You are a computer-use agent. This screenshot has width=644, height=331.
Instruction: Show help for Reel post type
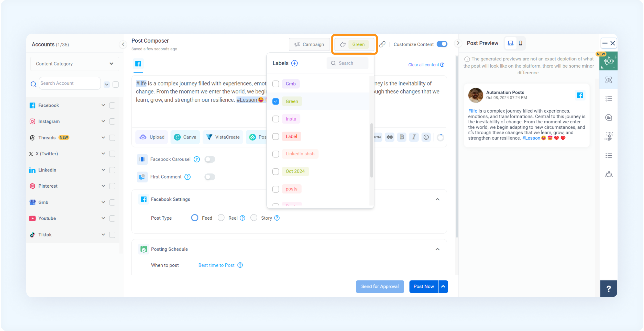(x=242, y=218)
